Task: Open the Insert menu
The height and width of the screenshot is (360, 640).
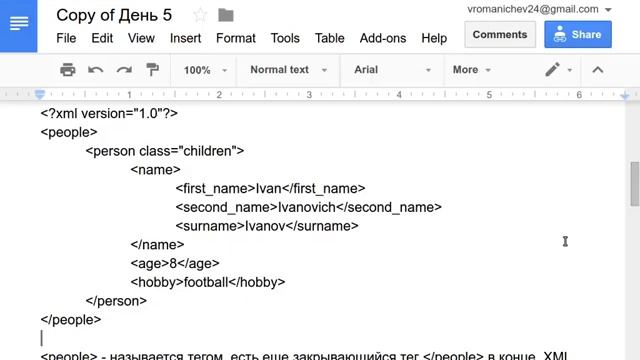Action: [185, 38]
